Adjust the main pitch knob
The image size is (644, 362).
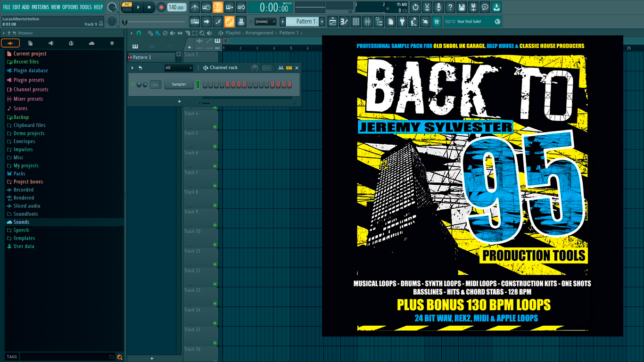(x=112, y=21)
